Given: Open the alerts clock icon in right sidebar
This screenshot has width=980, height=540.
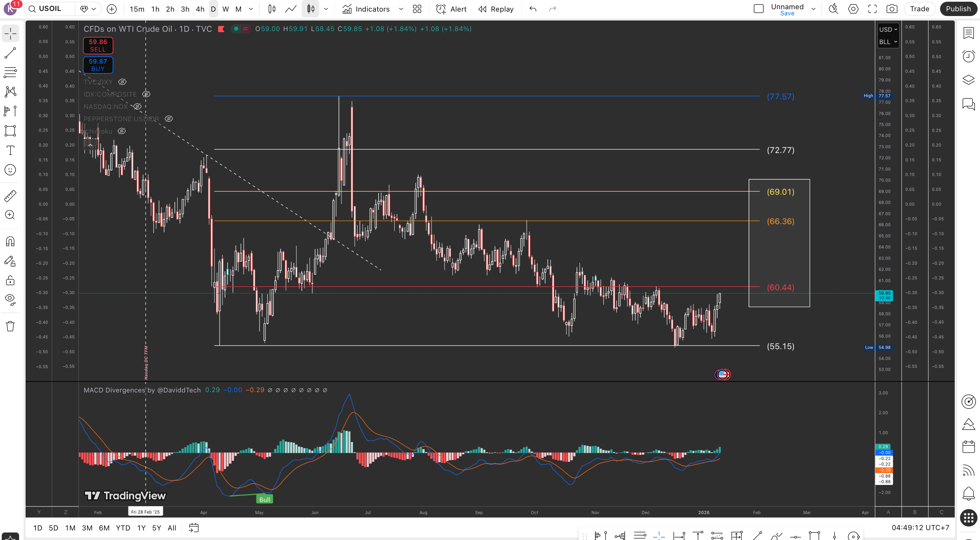Looking at the screenshot, I should 968,56.
